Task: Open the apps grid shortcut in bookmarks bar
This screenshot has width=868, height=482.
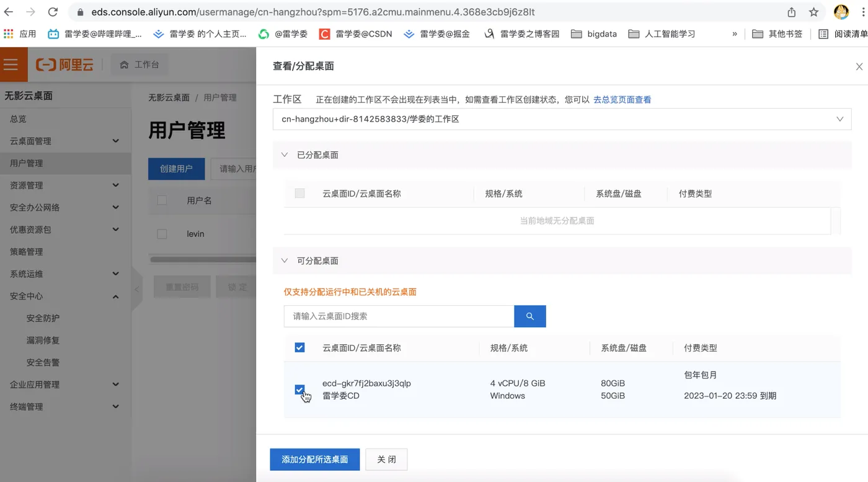Action: [8, 34]
